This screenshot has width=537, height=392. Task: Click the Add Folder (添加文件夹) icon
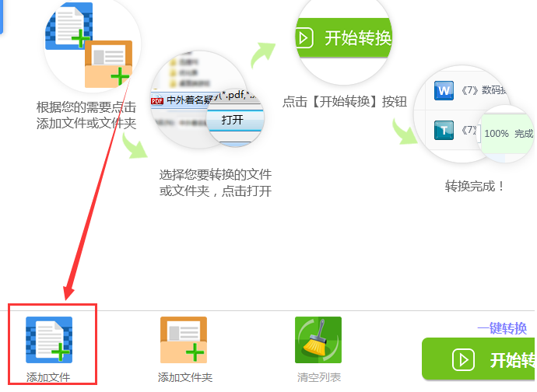point(184,340)
